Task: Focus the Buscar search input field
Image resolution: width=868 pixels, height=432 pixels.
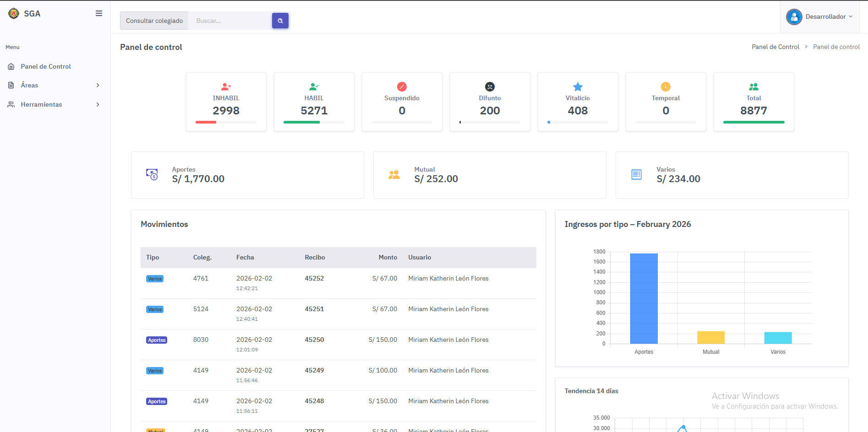Action: pyautogui.click(x=230, y=21)
